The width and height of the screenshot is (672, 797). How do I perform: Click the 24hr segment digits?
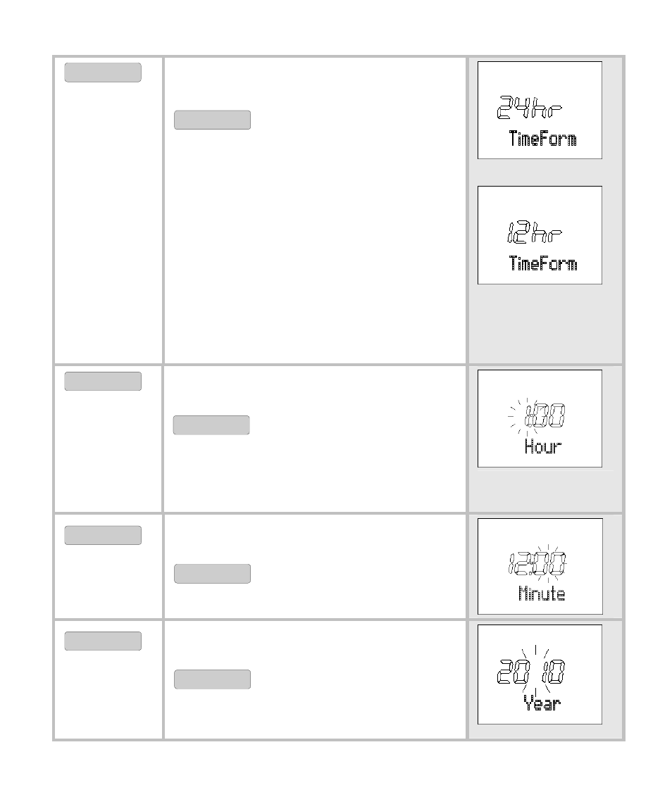tap(530, 107)
